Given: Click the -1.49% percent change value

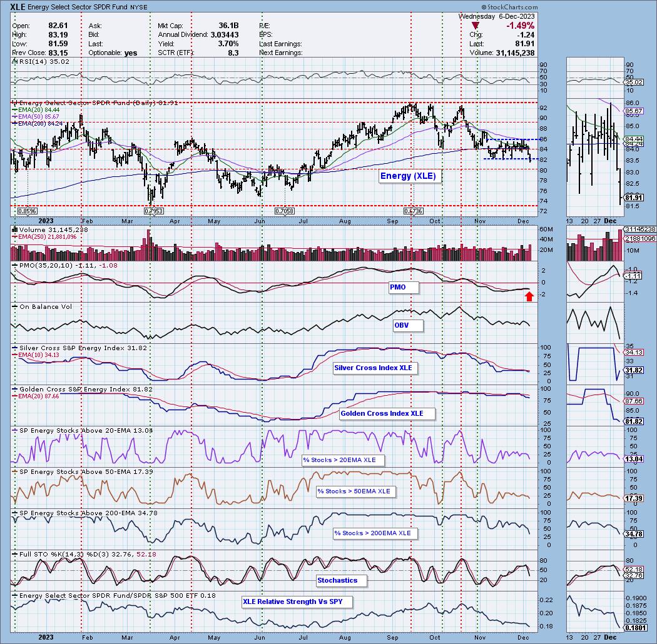Looking at the screenshot, I should tap(521, 26).
